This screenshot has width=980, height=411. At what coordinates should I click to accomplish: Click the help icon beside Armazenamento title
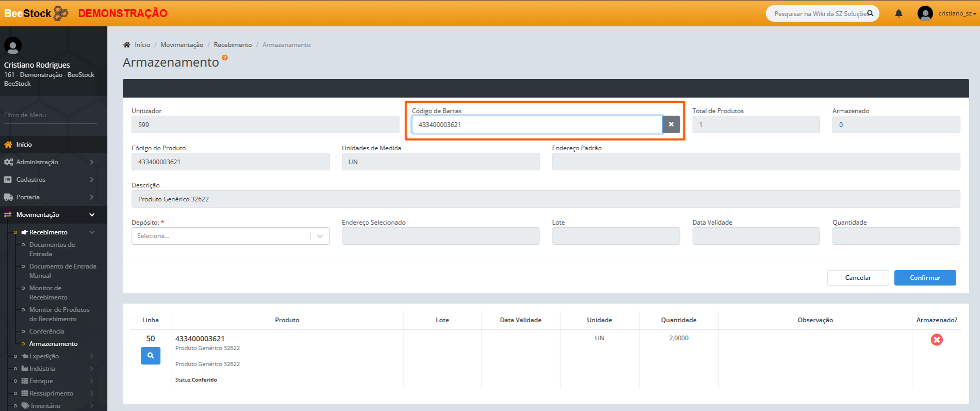225,58
